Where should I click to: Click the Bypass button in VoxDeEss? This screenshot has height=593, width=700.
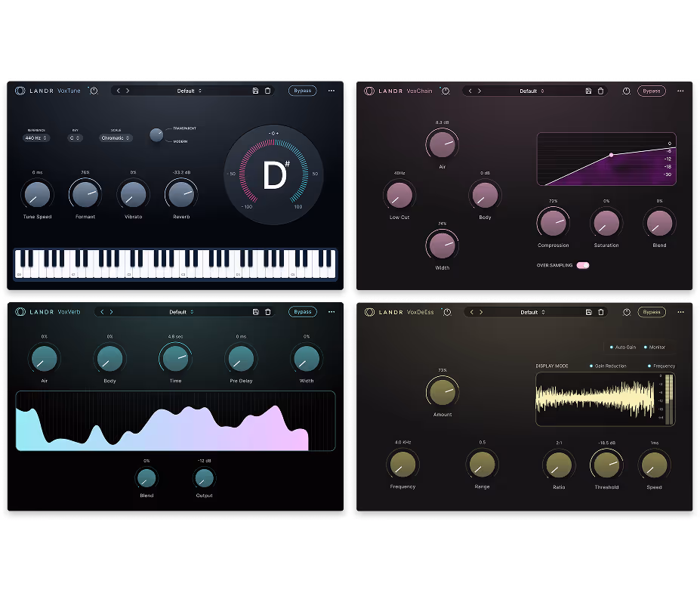point(652,312)
